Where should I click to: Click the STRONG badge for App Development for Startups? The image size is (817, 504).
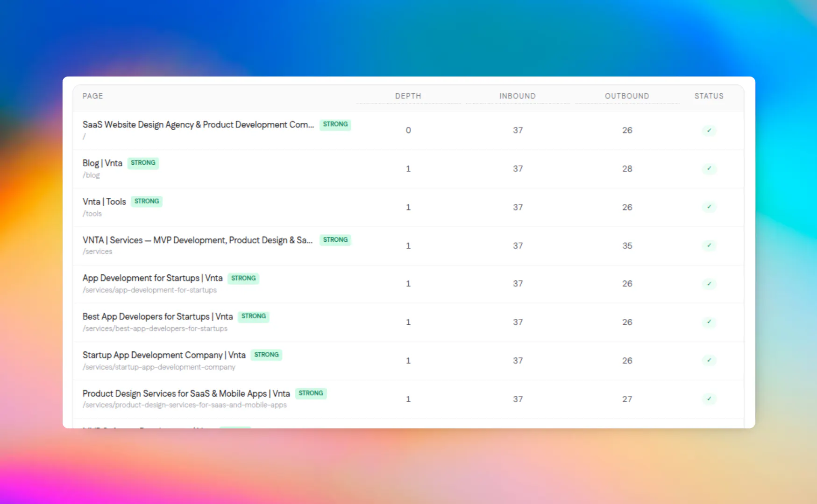[x=243, y=278]
